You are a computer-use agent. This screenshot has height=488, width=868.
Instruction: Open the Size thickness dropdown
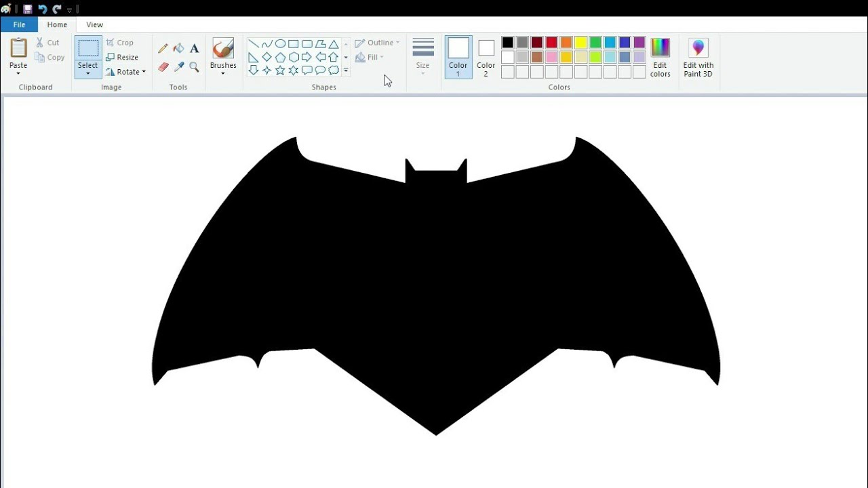tap(422, 58)
